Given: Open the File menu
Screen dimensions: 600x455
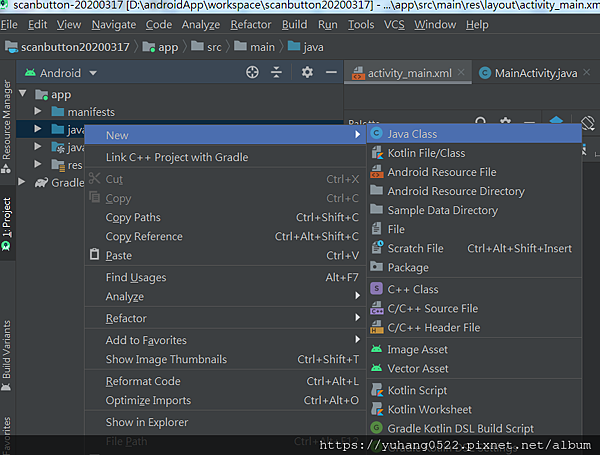Looking at the screenshot, I should [x=9, y=24].
